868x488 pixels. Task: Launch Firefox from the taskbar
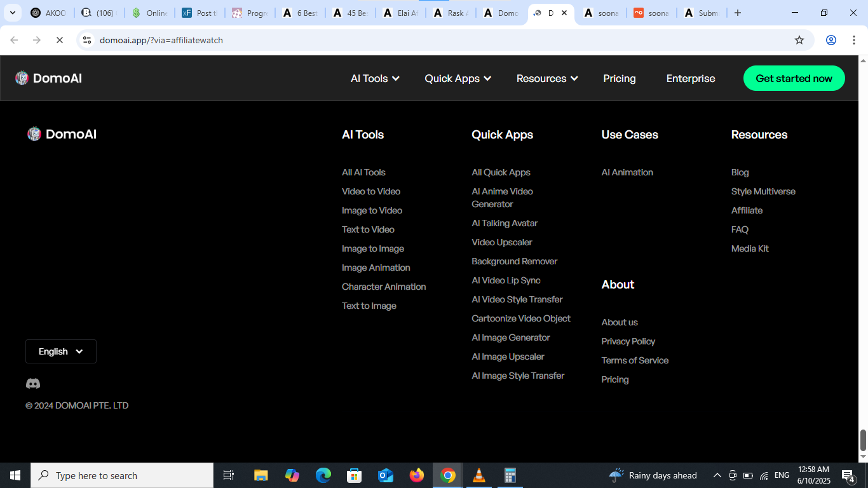[417, 475]
